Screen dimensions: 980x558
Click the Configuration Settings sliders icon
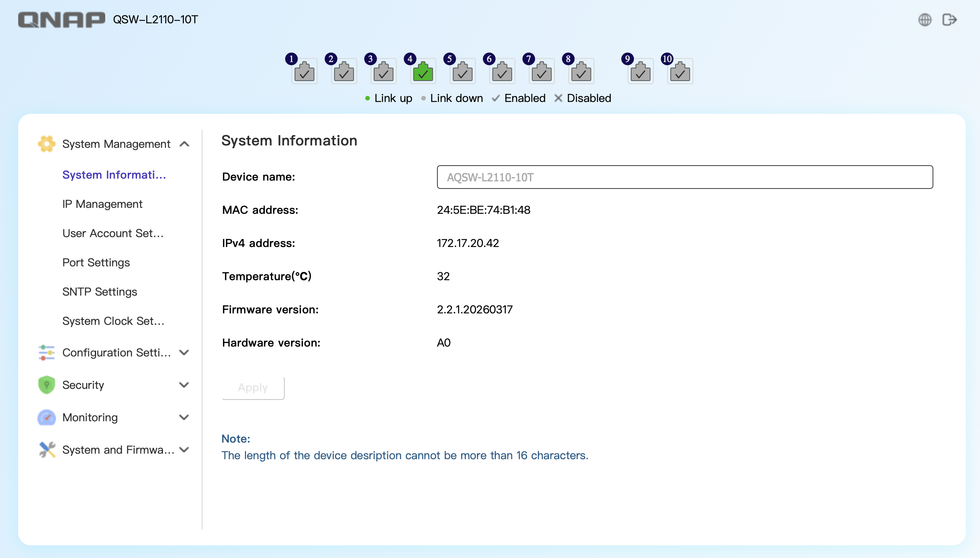point(46,352)
